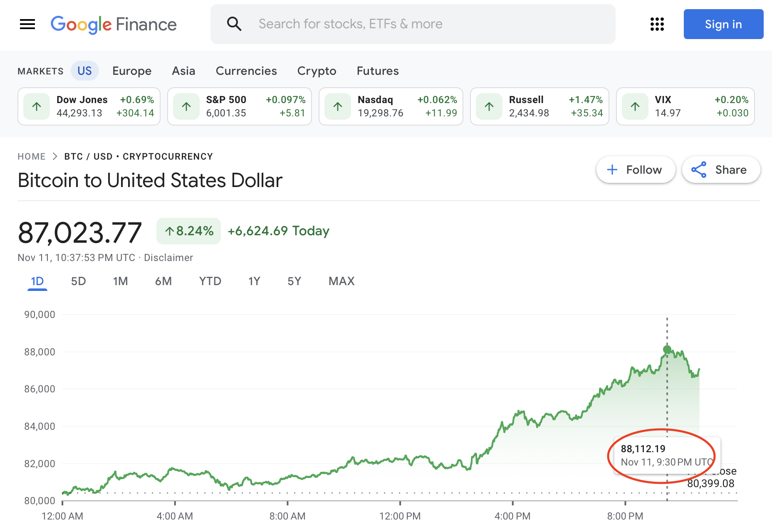The width and height of the screenshot is (772, 532).
Task: Click the Nasdaq 19,298.76 value
Action: tap(381, 113)
